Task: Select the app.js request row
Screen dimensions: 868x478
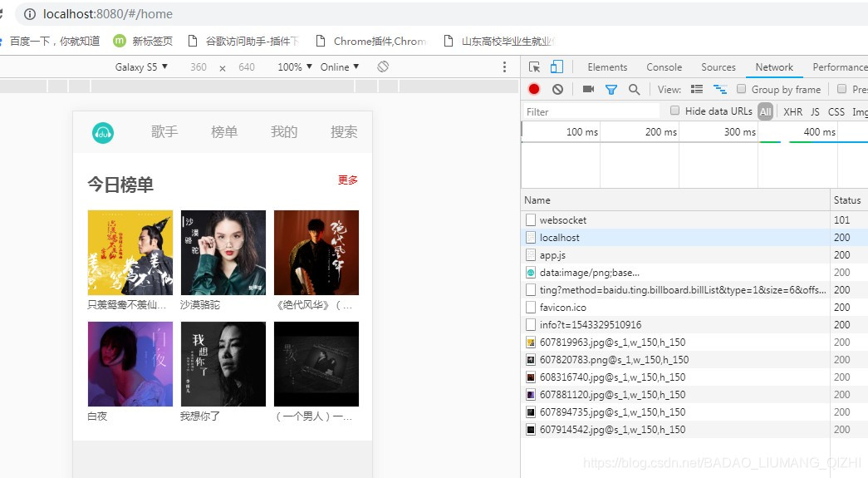Action: tap(694, 254)
